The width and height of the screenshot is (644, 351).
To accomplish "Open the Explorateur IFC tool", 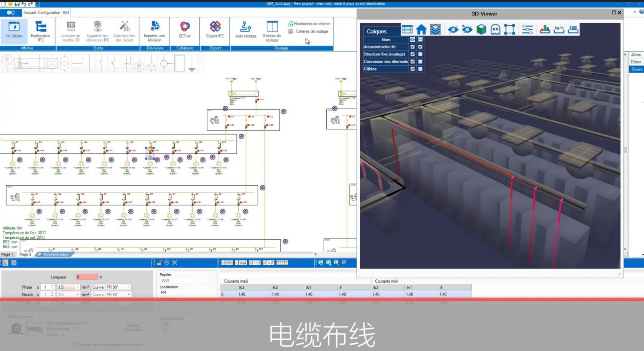I will coord(40,31).
